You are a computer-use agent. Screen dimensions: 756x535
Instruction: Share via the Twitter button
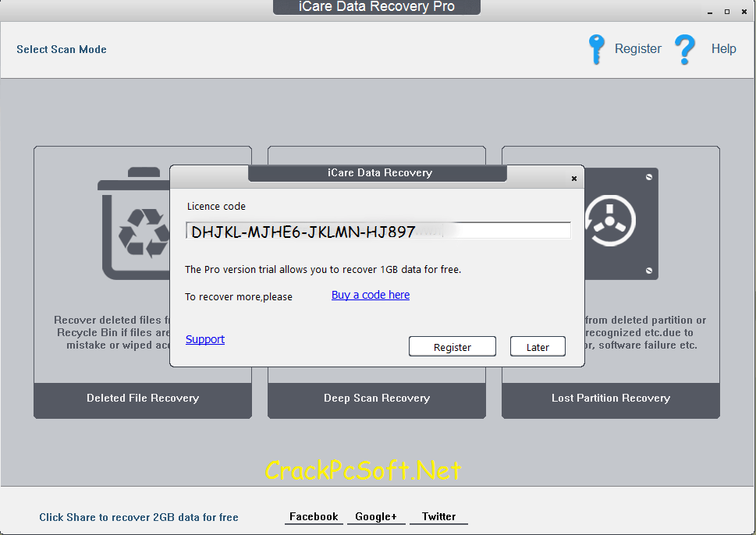pos(438,517)
